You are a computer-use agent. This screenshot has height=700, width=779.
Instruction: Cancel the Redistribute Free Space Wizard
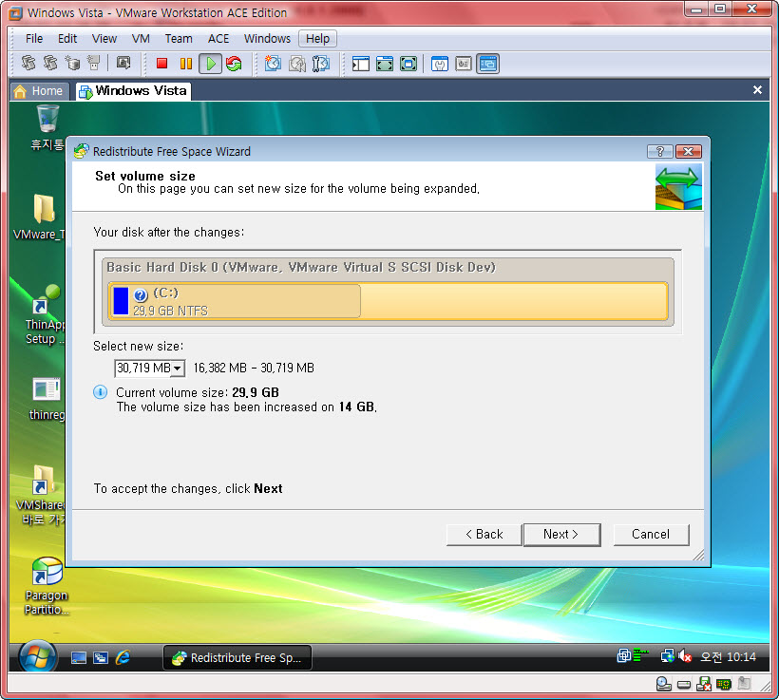pyautogui.click(x=652, y=534)
